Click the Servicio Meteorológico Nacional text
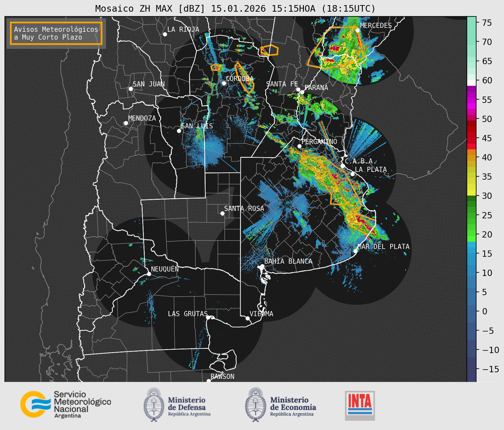The height and width of the screenshot is (430, 504). tap(82, 405)
